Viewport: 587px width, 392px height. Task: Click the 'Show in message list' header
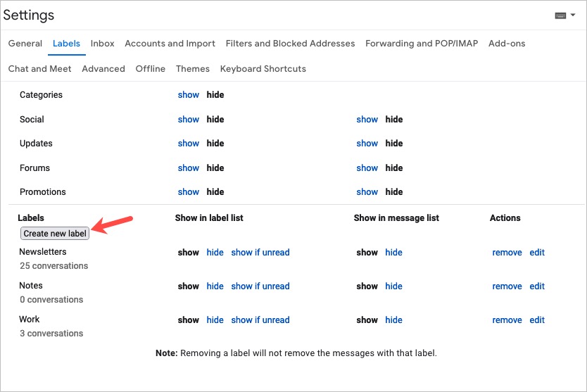click(x=396, y=218)
